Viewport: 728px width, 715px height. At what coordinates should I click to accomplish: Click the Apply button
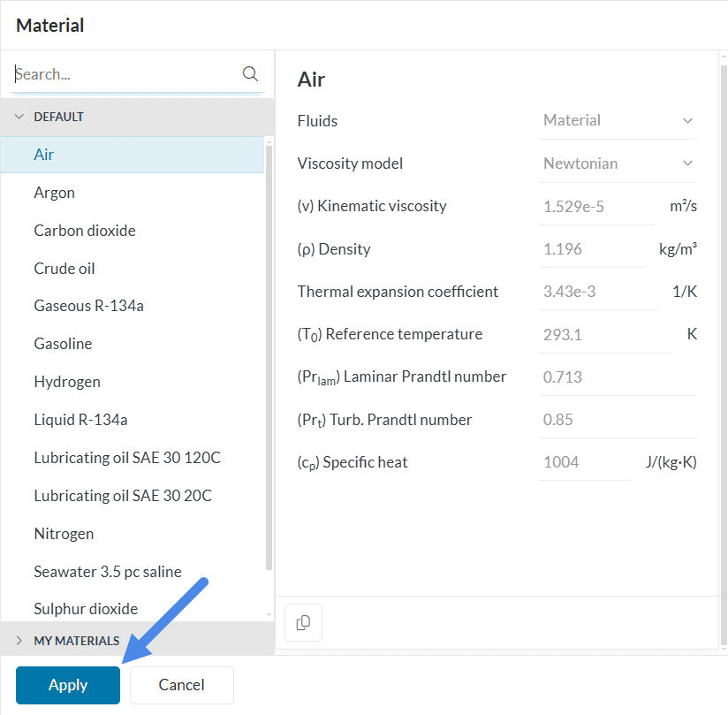(x=68, y=685)
